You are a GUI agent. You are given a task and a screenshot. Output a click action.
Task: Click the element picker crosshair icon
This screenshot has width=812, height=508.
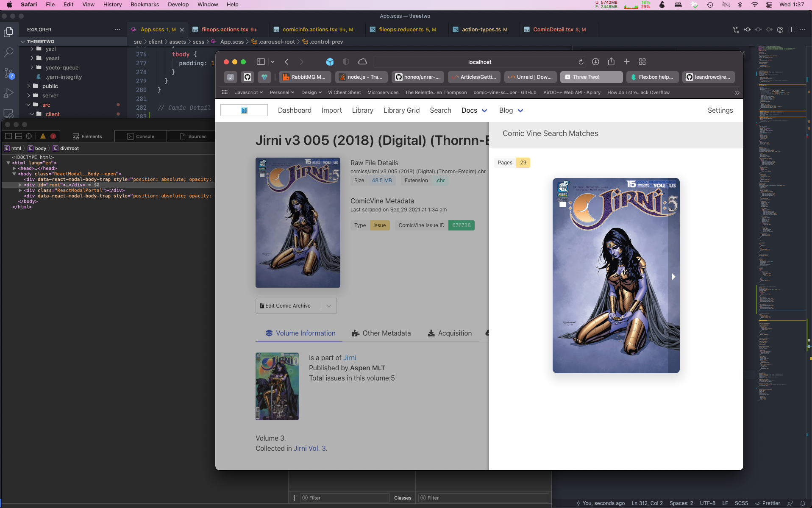pyautogui.click(x=29, y=136)
